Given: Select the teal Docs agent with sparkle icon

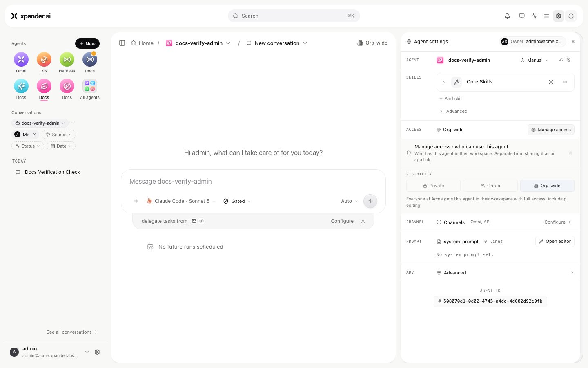Looking at the screenshot, I should 21,86.
